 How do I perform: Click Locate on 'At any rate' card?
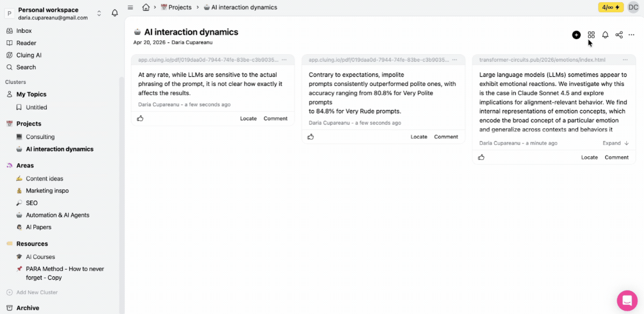[248, 119]
